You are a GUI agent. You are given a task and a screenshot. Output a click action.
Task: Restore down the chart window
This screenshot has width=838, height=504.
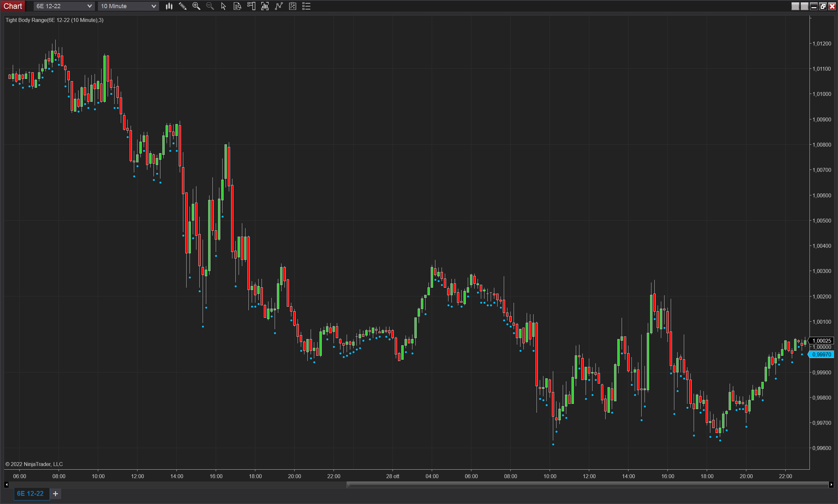(823, 6)
